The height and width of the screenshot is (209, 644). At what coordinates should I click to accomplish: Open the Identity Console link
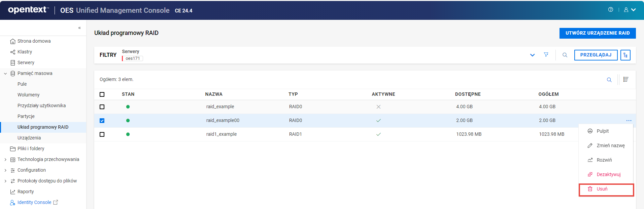point(34,202)
